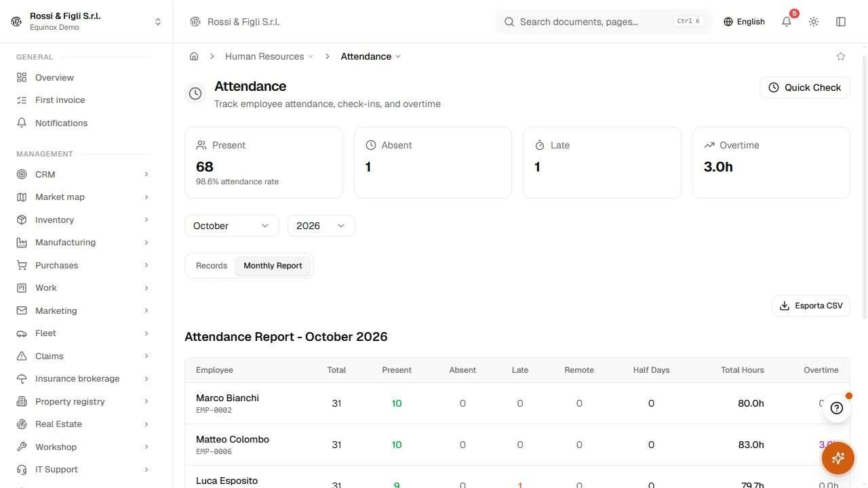This screenshot has height=488, width=868.
Task: Click the Claims clipboard icon
Action: point(22,356)
